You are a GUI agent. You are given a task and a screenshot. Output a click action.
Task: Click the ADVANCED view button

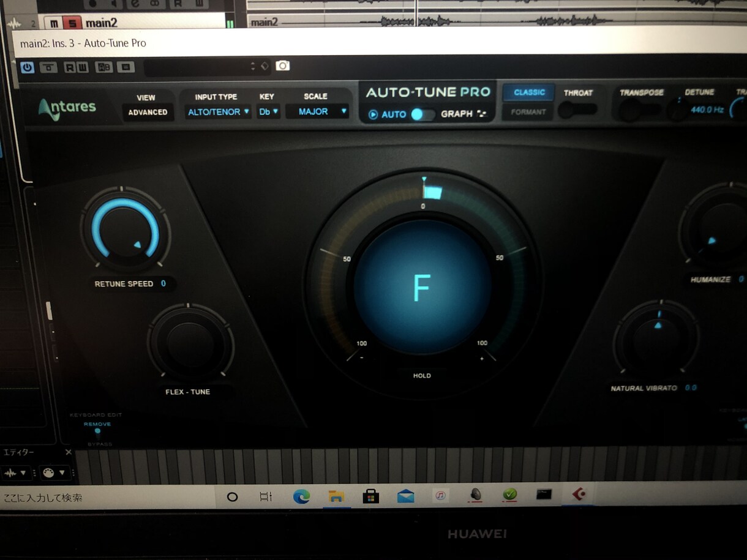148,112
